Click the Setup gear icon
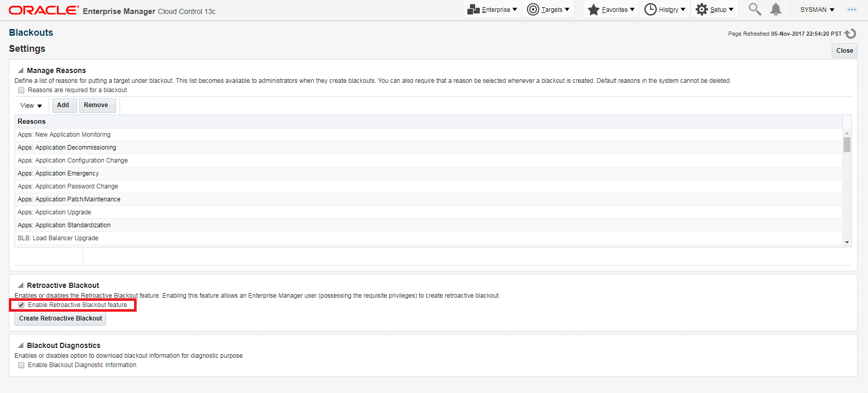The height and width of the screenshot is (393, 868). pyautogui.click(x=702, y=9)
